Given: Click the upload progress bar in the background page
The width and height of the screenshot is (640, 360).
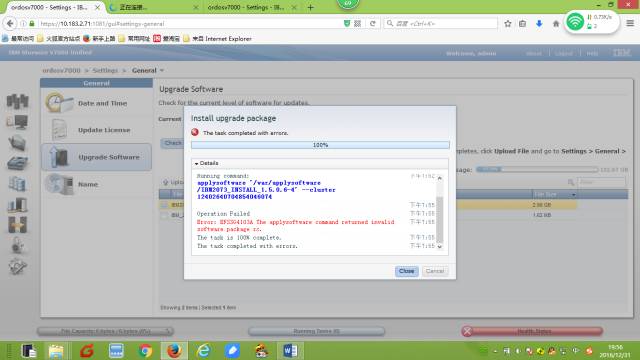Looking at the screenshot, I should click(x=536, y=169).
